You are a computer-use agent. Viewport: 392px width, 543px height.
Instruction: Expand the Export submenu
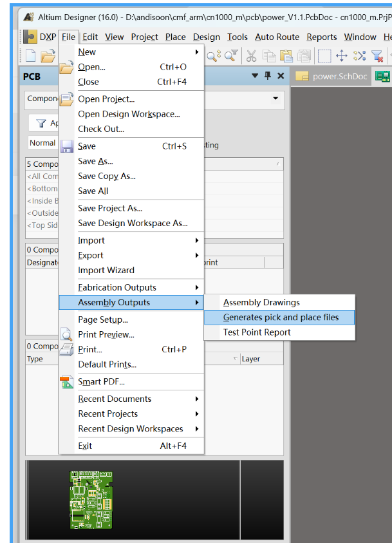[x=131, y=255]
